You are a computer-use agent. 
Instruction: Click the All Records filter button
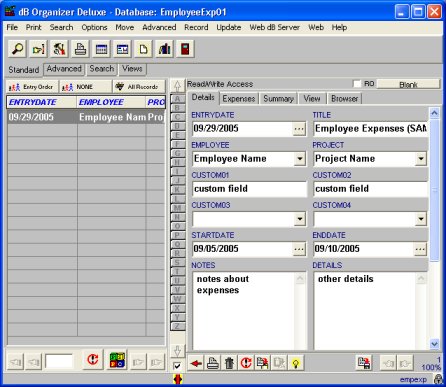pos(139,87)
